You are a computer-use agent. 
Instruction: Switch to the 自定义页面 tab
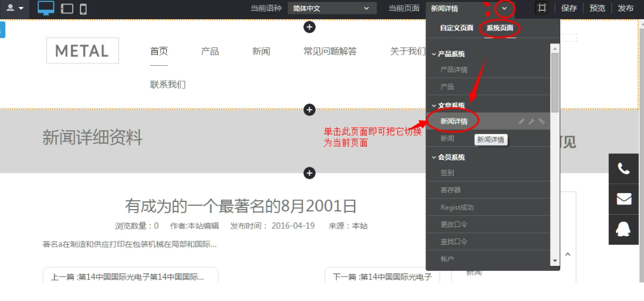click(x=456, y=28)
